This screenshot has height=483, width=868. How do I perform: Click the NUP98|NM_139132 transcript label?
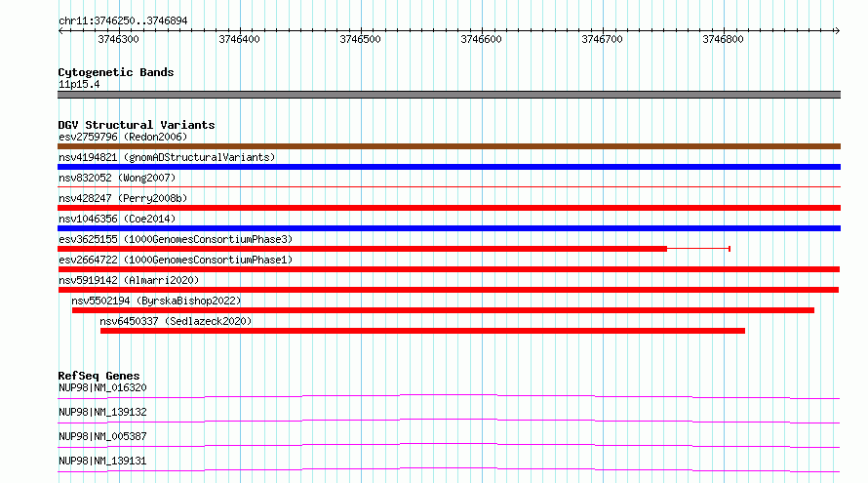pos(102,412)
